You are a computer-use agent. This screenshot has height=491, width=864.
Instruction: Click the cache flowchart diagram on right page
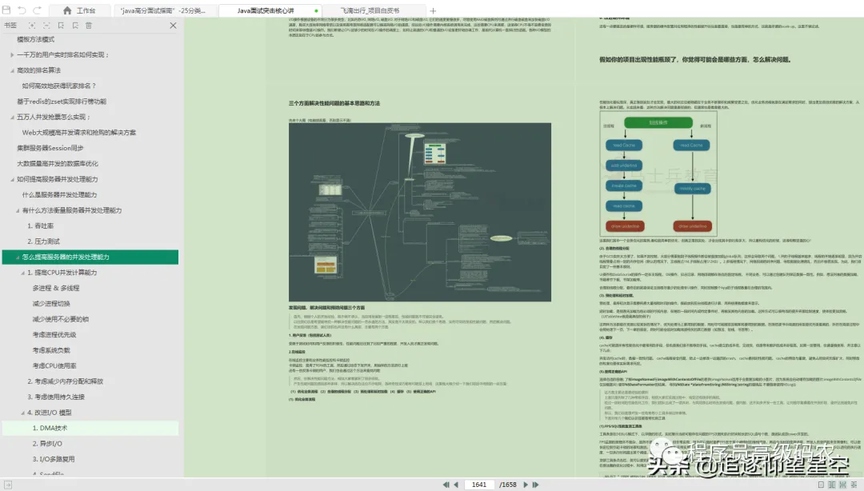pyautogui.click(x=658, y=174)
